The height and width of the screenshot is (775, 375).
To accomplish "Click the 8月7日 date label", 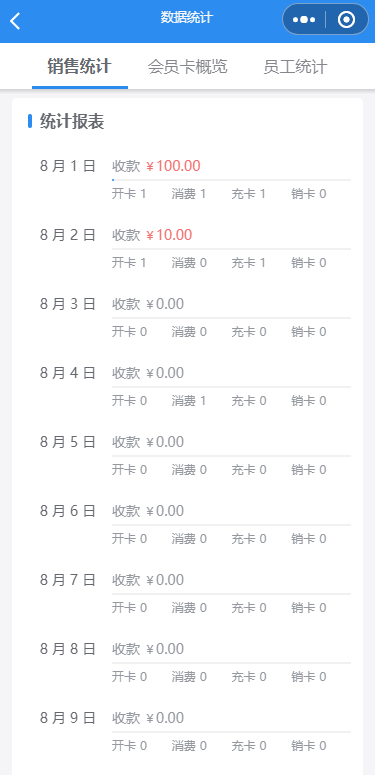I will pos(68,579).
